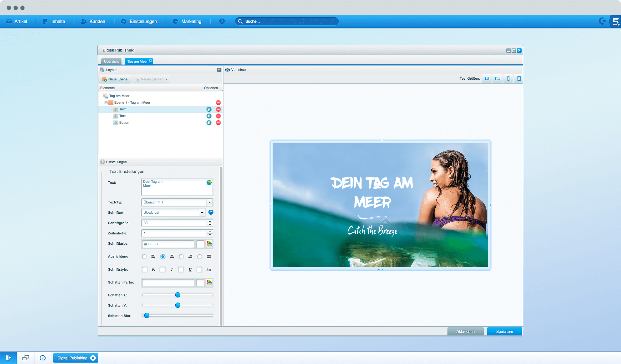Click the Neue Ebene button
The width and height of the screenshot is (621, 364).
pyautogui.click(x=115, y=79)
